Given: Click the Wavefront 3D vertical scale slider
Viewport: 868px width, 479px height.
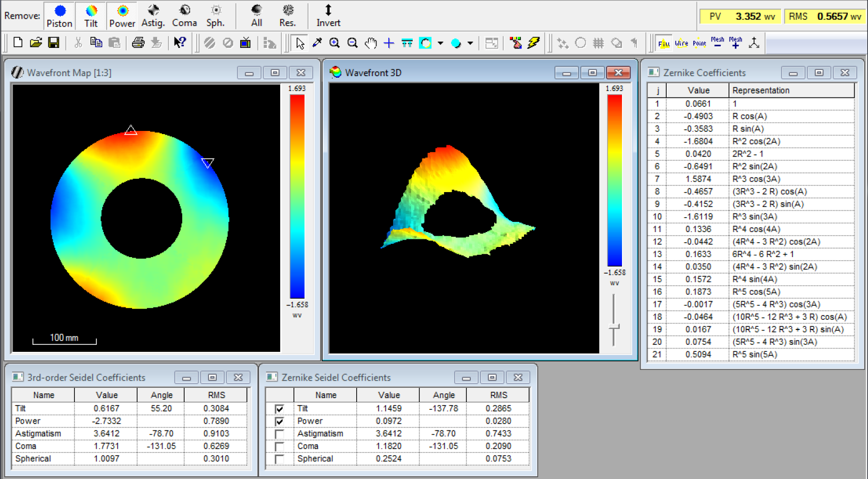Looking at the screenshot, I should pos(614,326).
